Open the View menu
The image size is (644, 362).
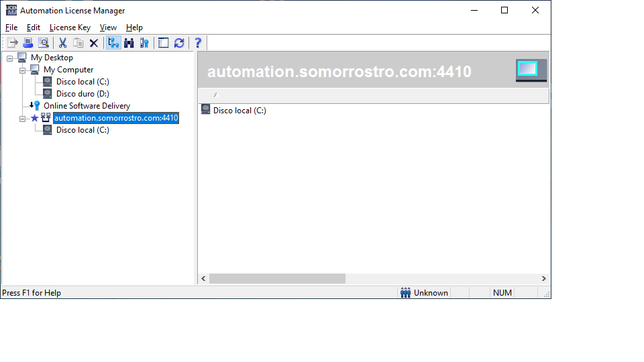[x=108, y=27]
